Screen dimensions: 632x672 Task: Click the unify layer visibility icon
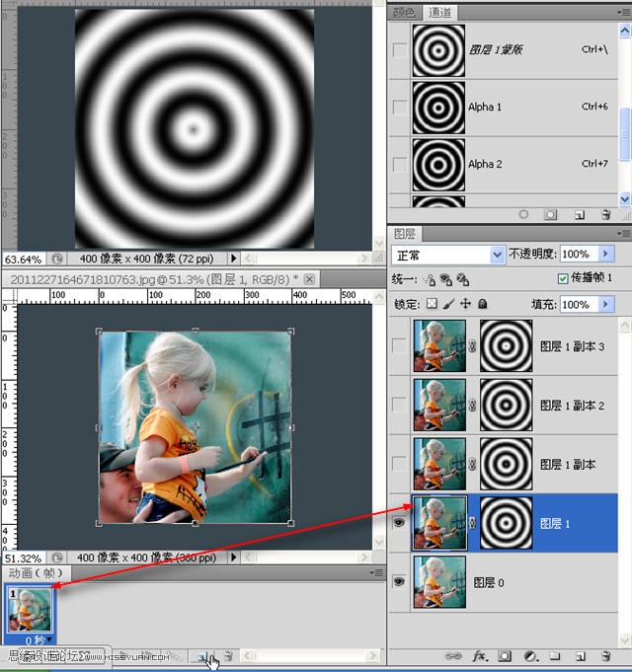446,280
